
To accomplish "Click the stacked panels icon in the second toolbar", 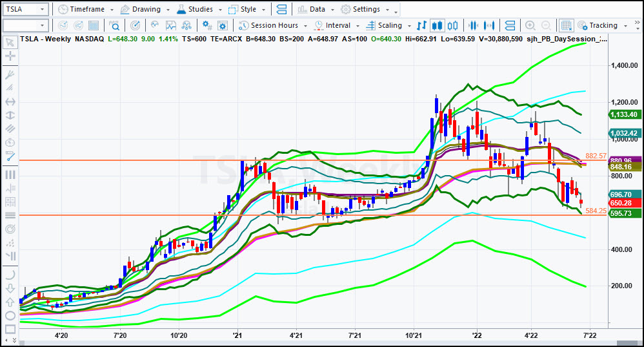I will pos(510,25).
